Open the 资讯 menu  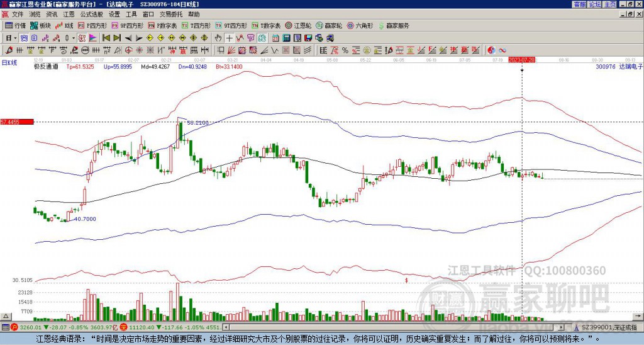pyautogui.click(x=52, y=14)
